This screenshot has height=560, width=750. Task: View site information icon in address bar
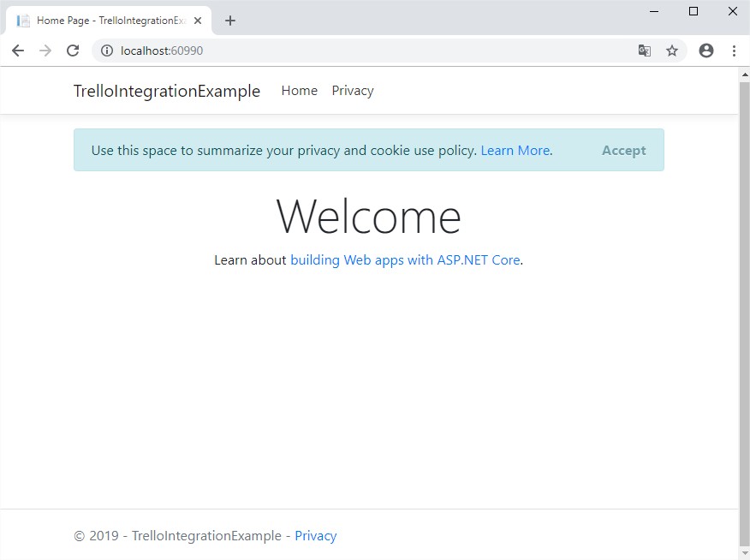[x=107, y=51]
